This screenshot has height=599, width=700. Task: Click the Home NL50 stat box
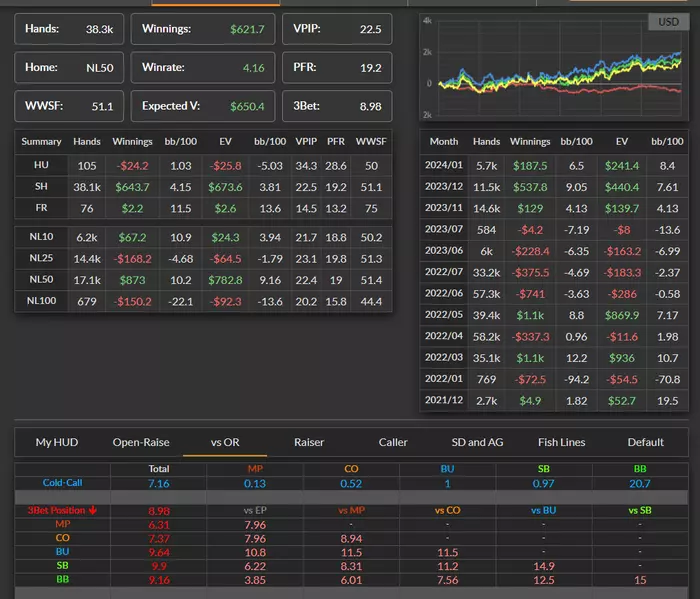[69, 67]
